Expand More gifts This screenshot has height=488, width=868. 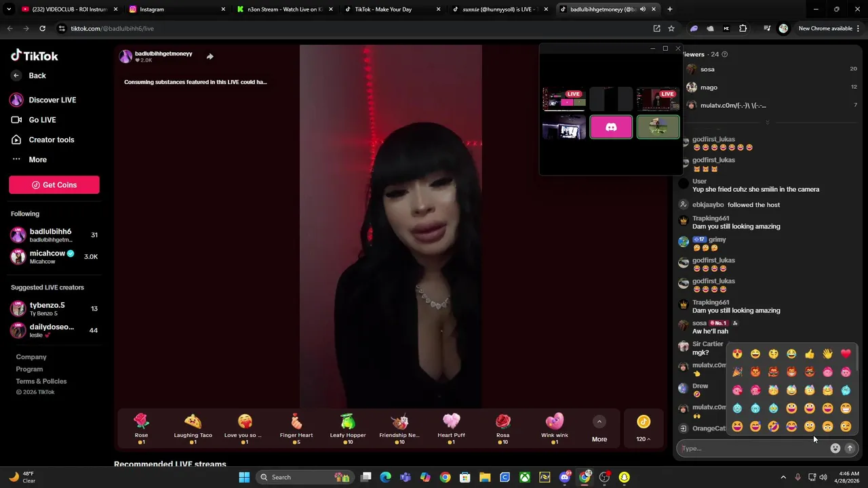click(x=599, y=429)
